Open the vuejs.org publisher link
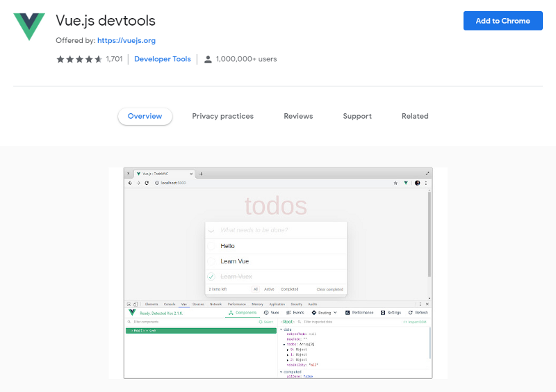Viewport: 556px width, 392px height. pyautogui.click(x=126, y=40)
